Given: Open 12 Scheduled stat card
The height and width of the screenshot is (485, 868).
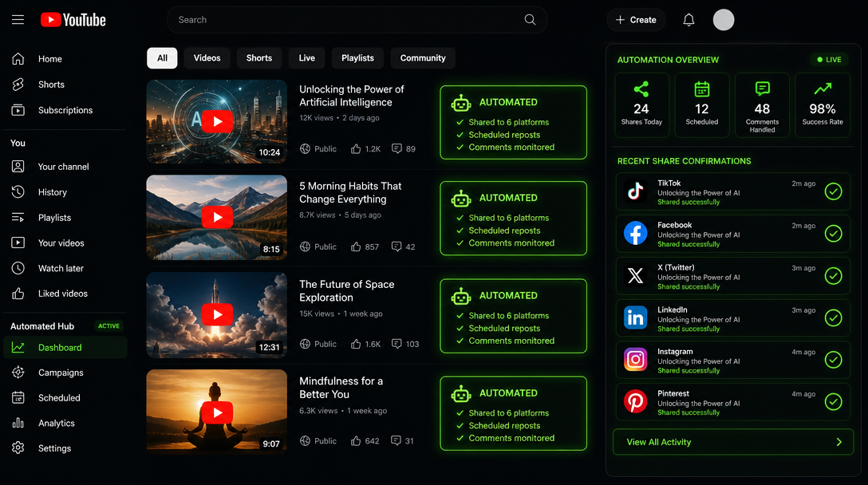Looking at the screenshot, I should [x=702, y=104].
